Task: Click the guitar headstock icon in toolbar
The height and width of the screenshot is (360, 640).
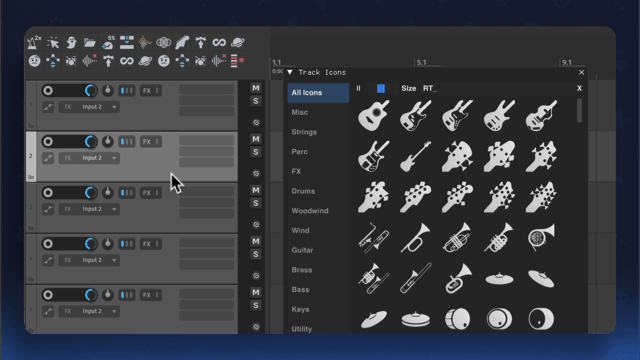Action: [182, 42]
